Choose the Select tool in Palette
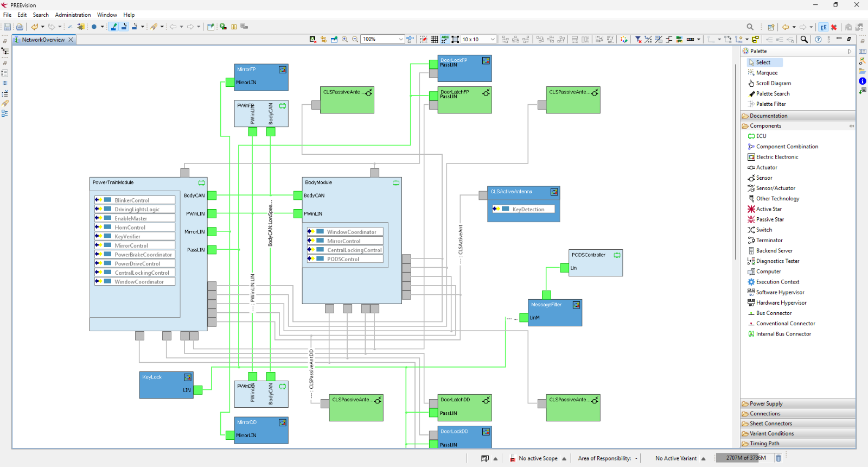 pos(764,62)
